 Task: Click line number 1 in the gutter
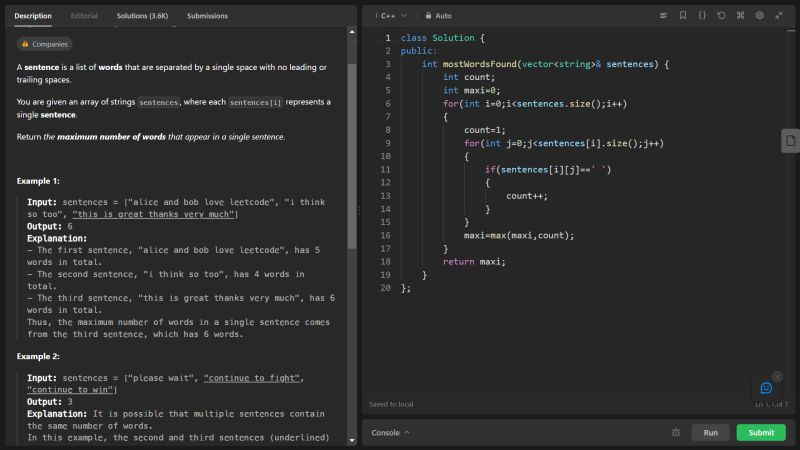[x=388, y=38]
